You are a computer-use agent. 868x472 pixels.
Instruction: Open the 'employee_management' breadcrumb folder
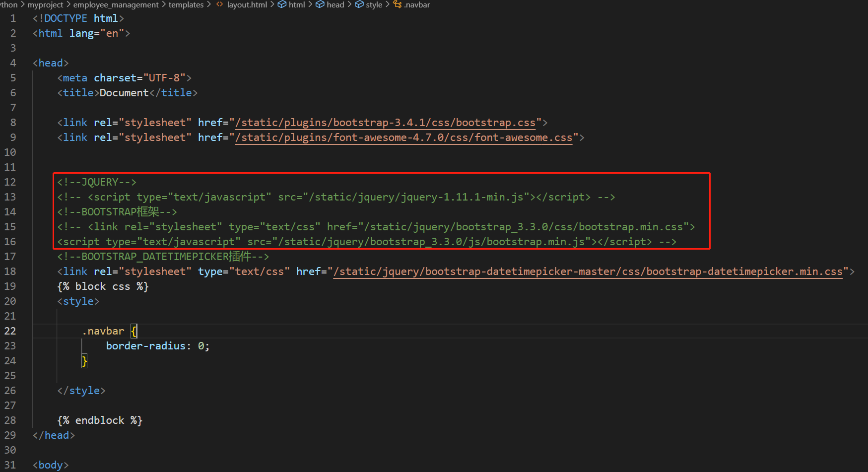click(x=116, y=4)
